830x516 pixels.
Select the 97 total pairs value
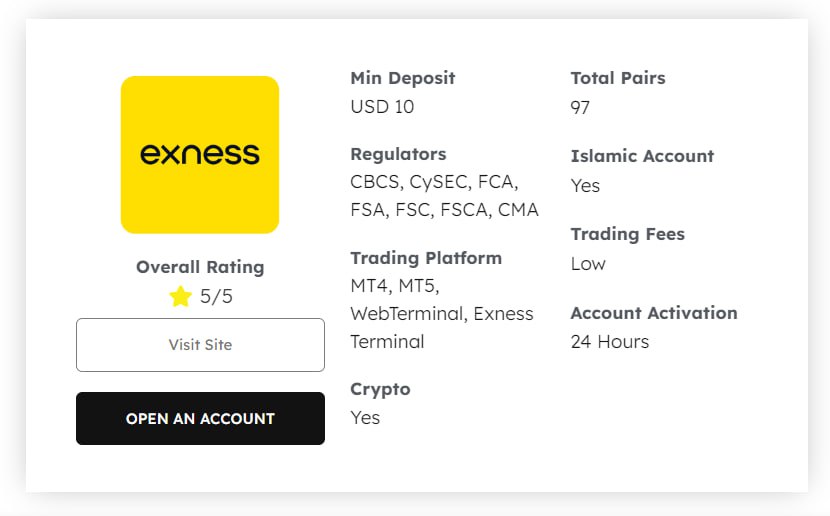pos(580,106)
